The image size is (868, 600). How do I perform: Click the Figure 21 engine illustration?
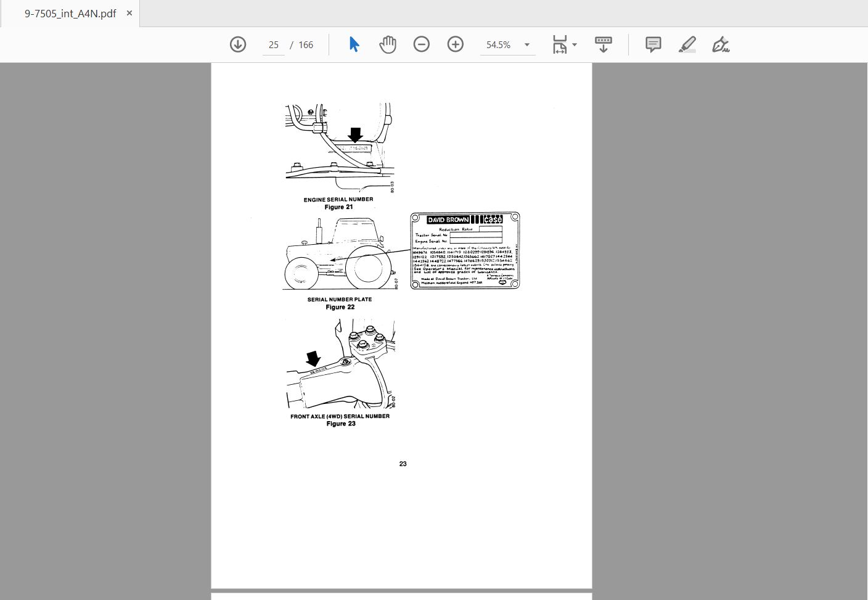(340, 148)
